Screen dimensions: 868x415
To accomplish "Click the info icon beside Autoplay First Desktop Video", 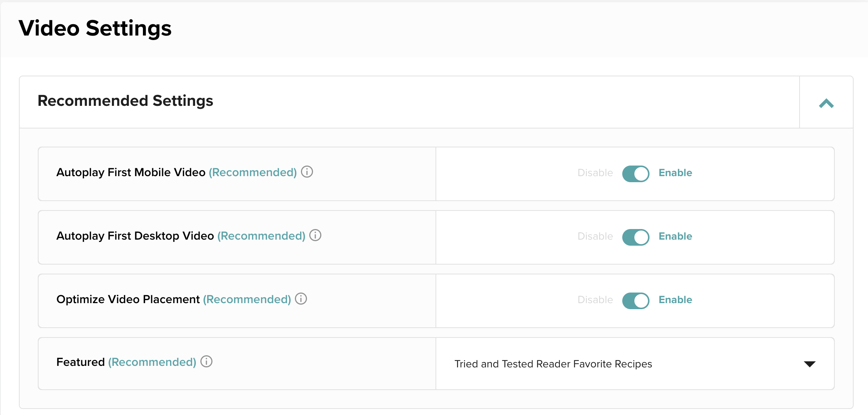I will 315,236.
